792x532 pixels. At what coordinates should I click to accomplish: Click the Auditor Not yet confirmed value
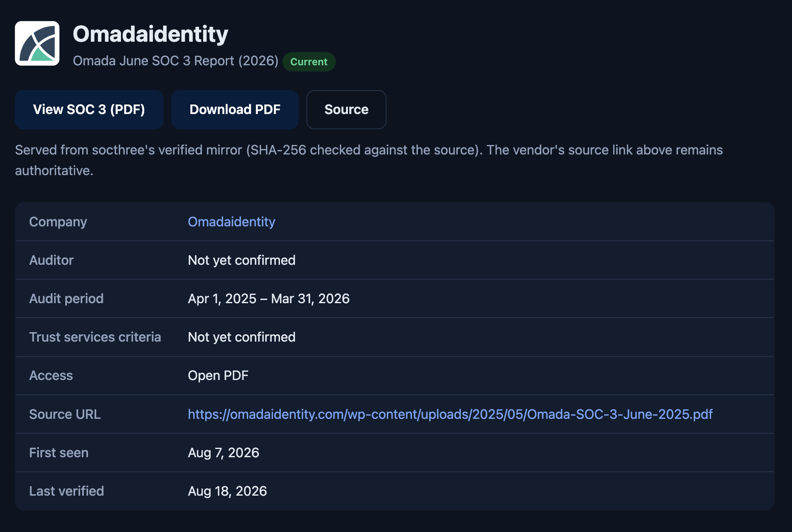pyautogui.click(x=242, y=260)
